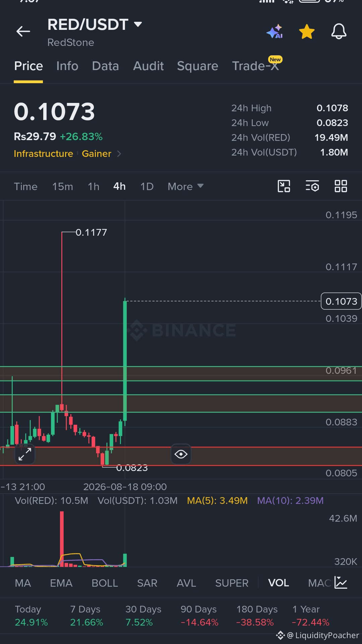Expand the More intervals dropdown
The width and height of the screenshot is (362, 644).
(185, 186)
